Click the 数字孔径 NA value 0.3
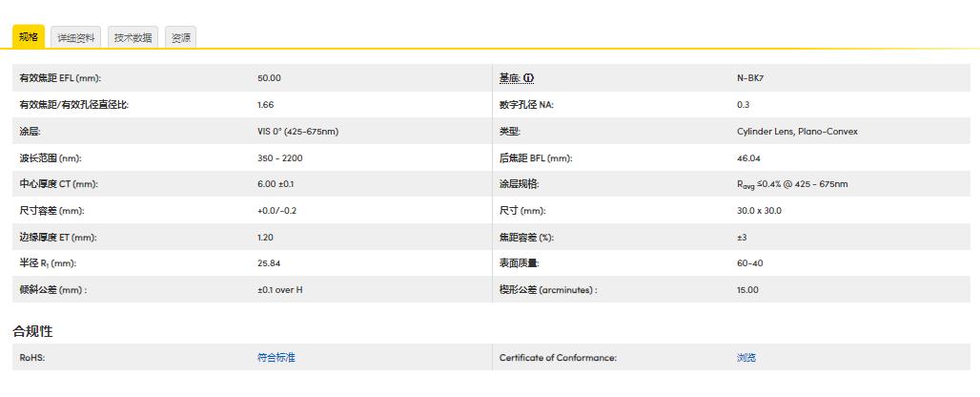Image resolution: width=980 pixels, height=397 pixels. pyautogui.click(x=744, y=105)
